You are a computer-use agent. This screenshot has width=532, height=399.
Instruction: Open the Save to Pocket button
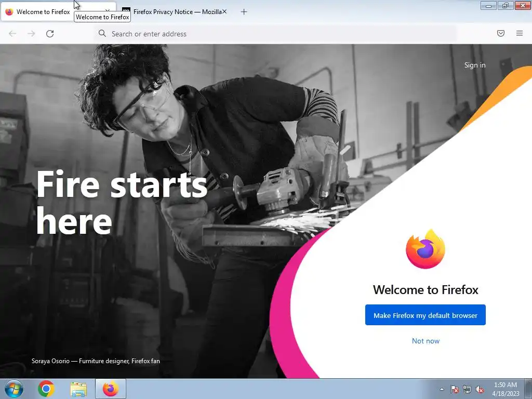click(501, 33)
